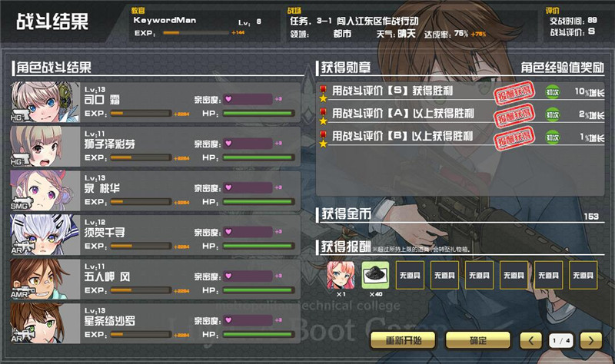Click the black powder reward item x40
This screenshot has width=615, height=364.
click(x=375, y=275)
